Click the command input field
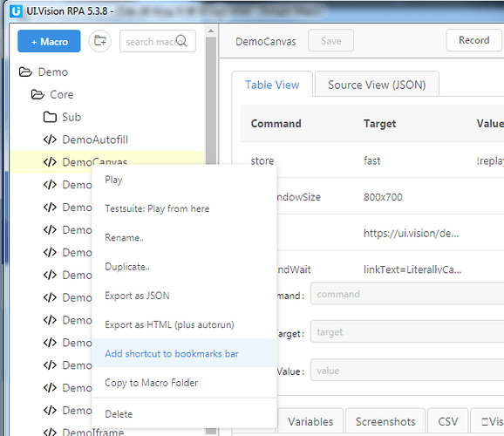The image size is (504, 436). point(407,294)
